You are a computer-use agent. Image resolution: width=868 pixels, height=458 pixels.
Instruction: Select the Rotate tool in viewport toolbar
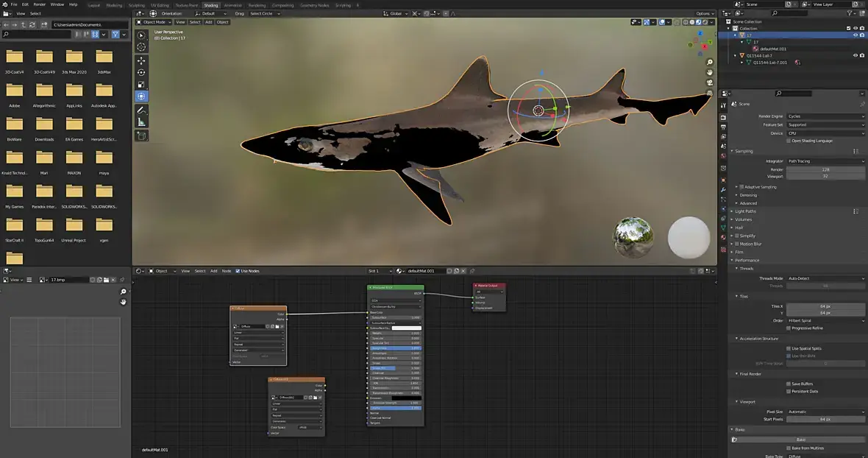tap(141, 72)
